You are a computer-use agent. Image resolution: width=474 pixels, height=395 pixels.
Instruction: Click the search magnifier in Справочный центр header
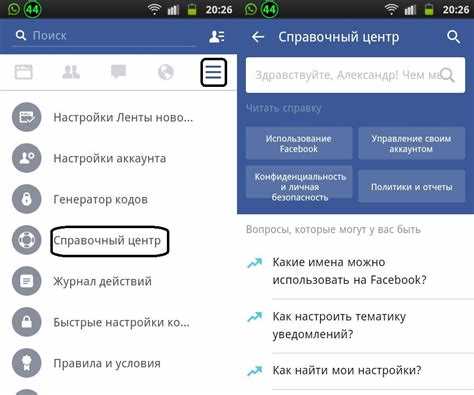click(454, 37)
